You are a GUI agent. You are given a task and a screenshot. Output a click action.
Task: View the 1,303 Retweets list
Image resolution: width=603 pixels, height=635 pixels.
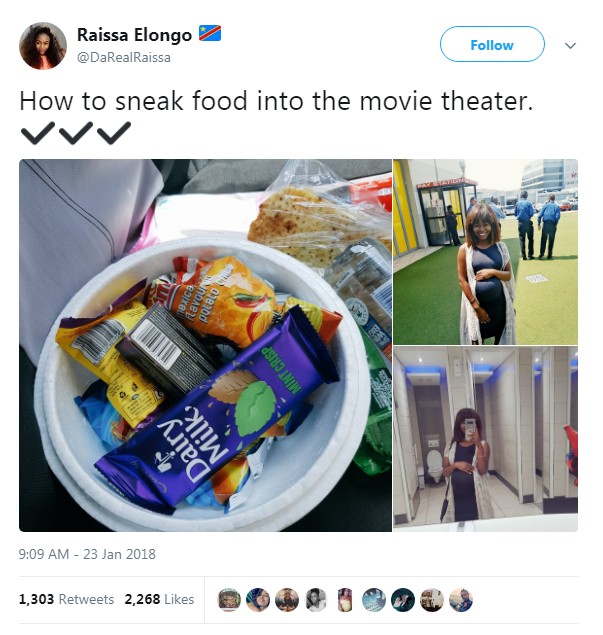click(66, 599)
